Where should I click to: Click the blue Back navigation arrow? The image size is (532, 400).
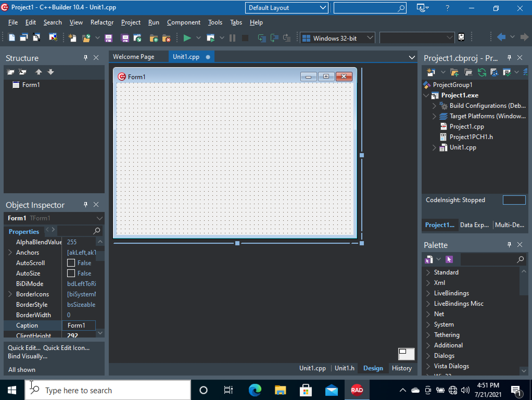pos(501,37)
